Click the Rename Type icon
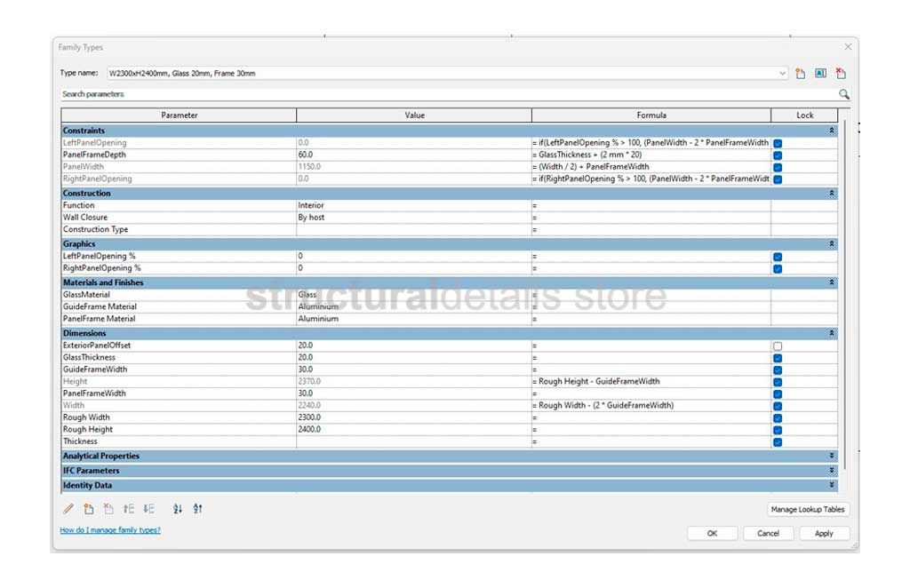The width and height of the screenshot is (910, 588). pyautogui.click(x=820, y=74)
